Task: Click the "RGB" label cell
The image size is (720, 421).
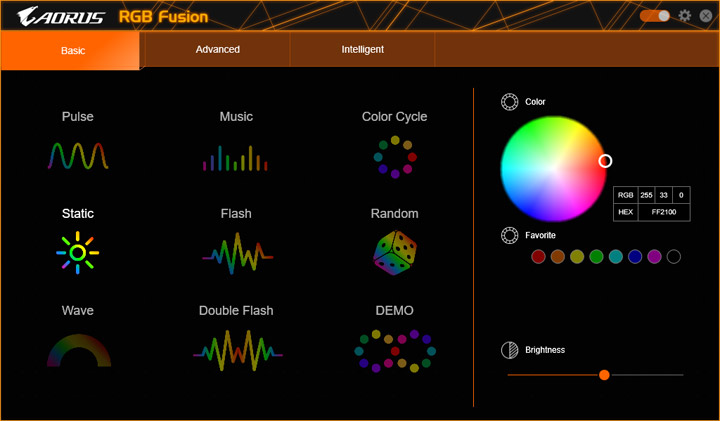Action: (x=625, y=195)
